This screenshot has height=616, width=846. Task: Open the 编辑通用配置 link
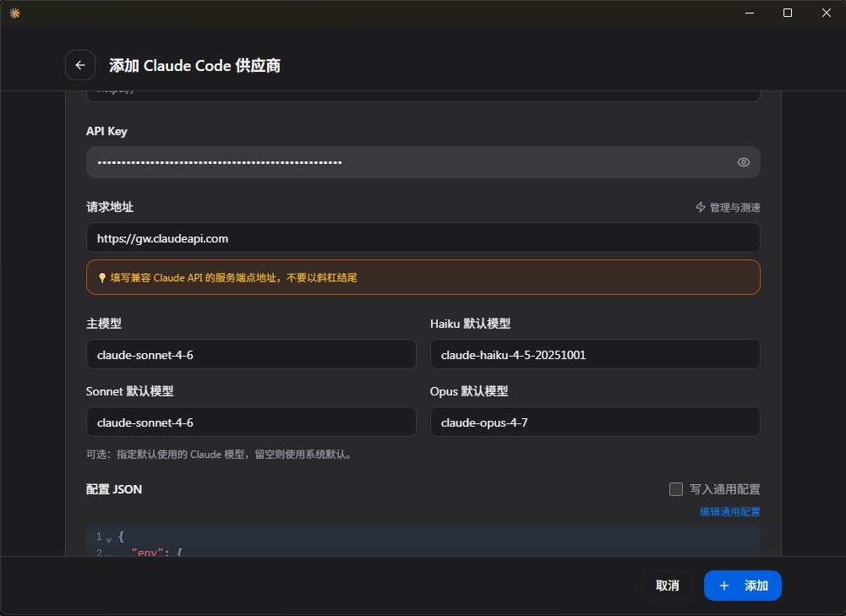coord(730,511)
